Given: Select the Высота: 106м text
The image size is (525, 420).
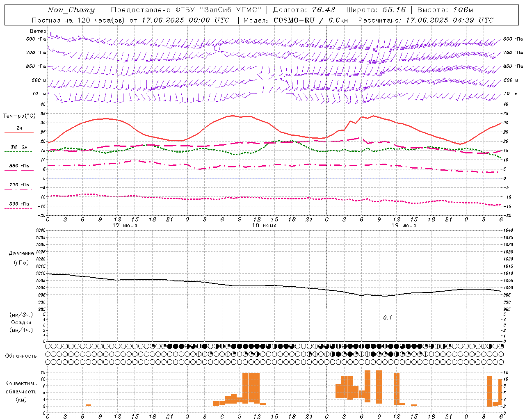Looking at the screenshot, I should tap(445, 10).
